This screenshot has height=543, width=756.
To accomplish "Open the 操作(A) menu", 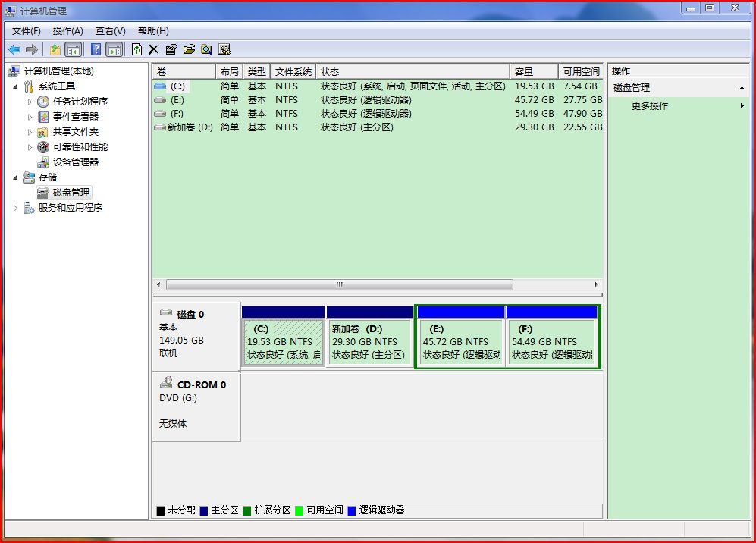I will [68, 31].
